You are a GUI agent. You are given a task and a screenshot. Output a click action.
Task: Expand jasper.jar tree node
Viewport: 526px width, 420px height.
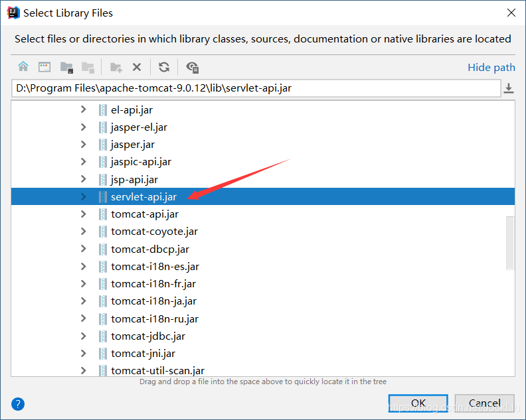tap(84, 145)
